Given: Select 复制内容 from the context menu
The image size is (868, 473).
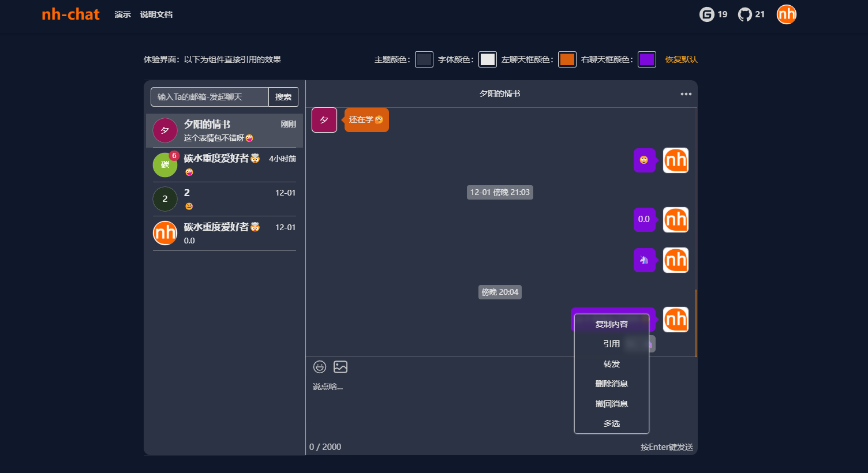Looking at the screenshot, I should click(x=611, y=324).
